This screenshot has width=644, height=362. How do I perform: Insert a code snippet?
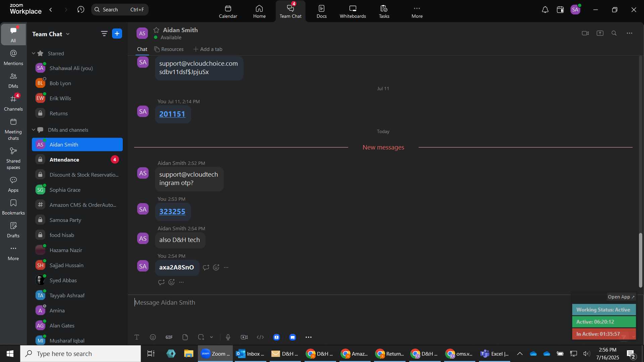(260, 337)
